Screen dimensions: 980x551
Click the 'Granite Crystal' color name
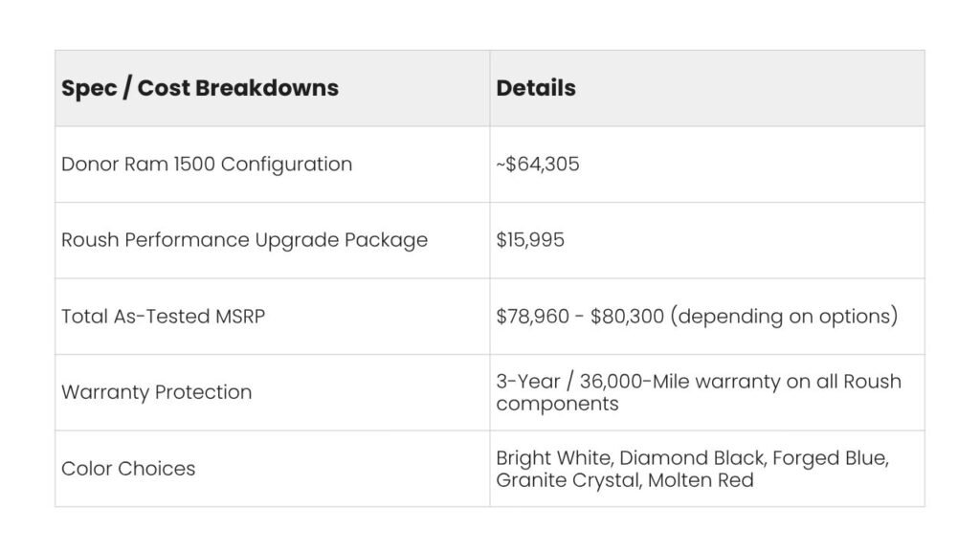(568, 480)
